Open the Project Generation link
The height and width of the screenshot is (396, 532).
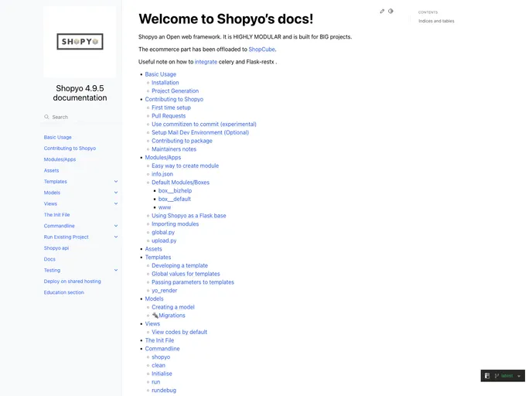click(175, 91)
